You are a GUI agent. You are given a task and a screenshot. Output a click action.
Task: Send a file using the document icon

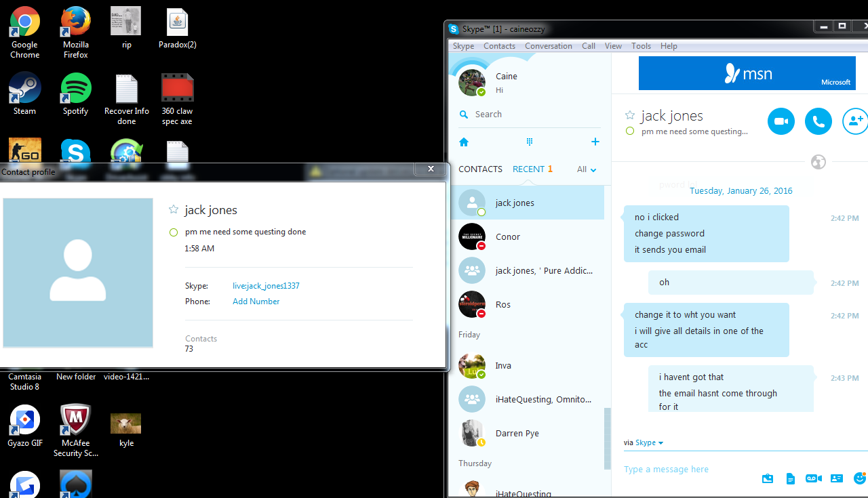point(790,478)
